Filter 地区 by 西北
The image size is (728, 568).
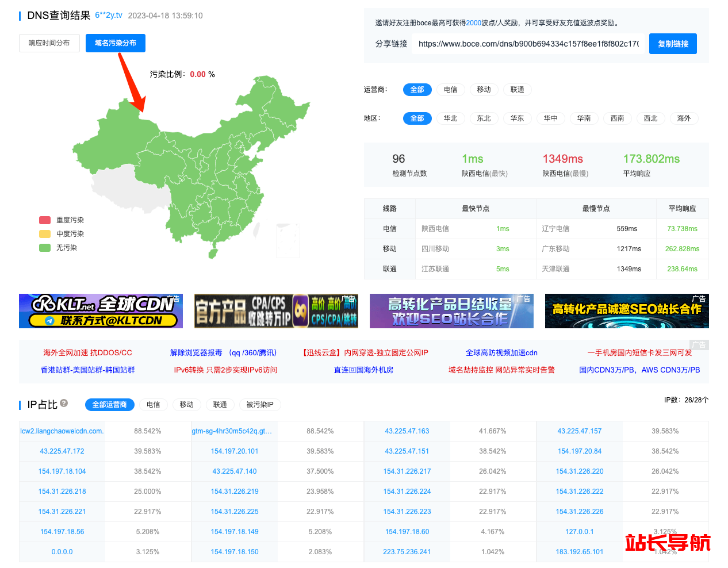tap(651, 118)
